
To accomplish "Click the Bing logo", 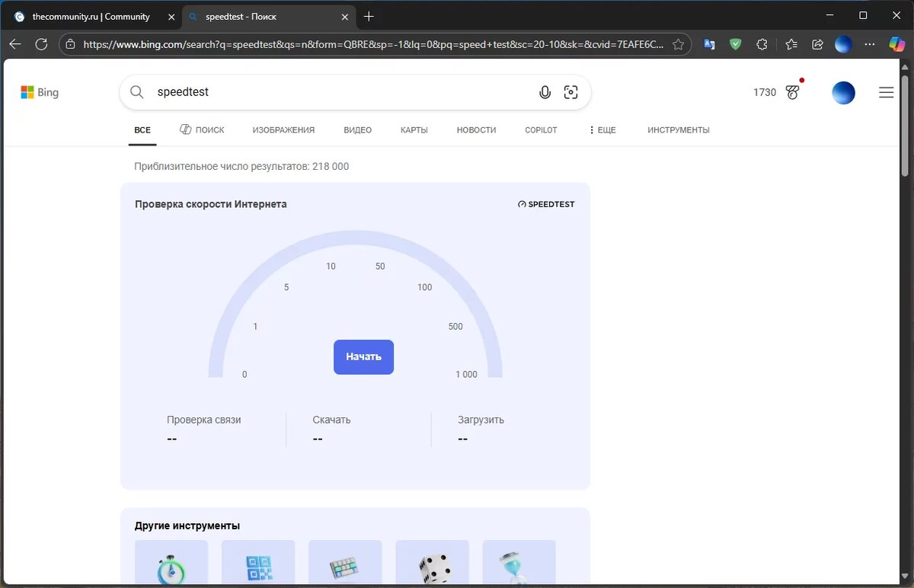I will [x=40, y=92].
